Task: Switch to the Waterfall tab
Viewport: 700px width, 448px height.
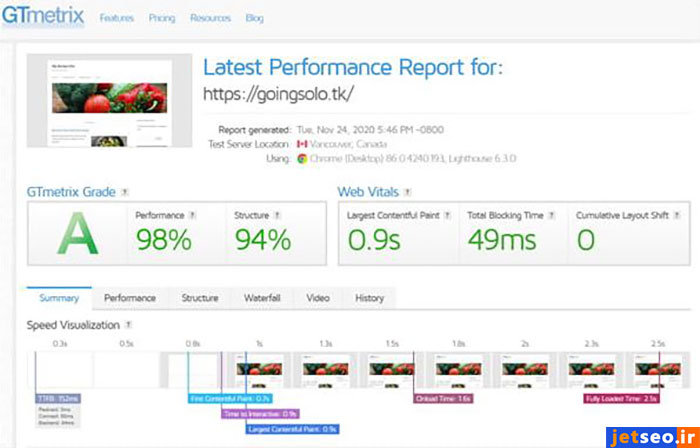Action: coord(262,298)
